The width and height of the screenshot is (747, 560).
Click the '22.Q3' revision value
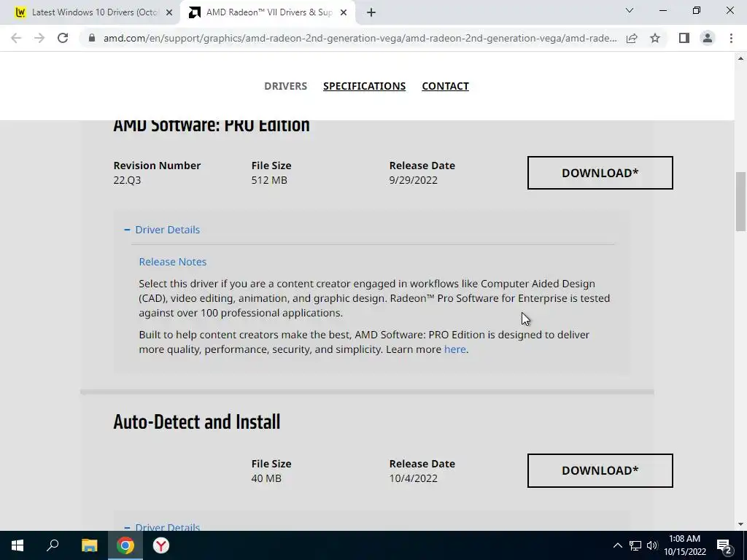coord(127,181)
